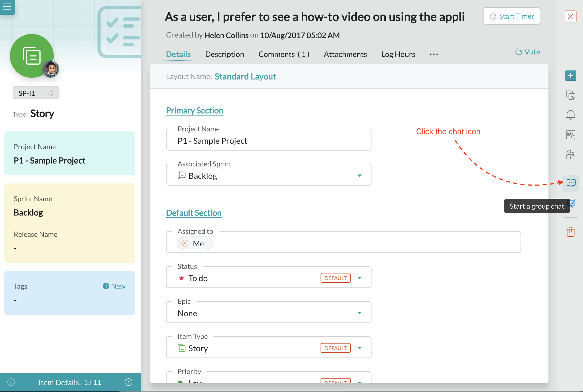This screenshot has width=583, height=392.
Task: Click the Vote link
Action: (x=527, y=52)
